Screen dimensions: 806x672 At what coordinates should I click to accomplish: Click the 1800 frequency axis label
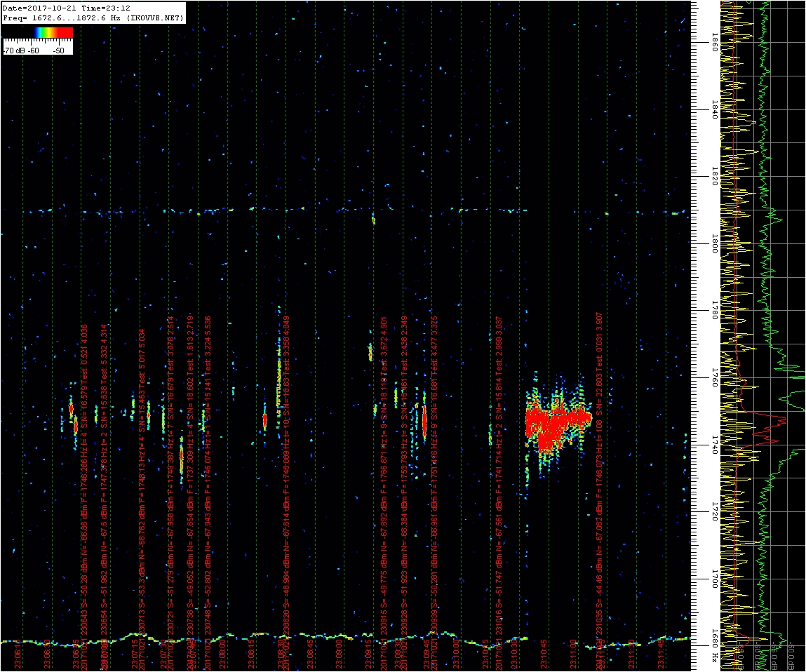point(713,243)
